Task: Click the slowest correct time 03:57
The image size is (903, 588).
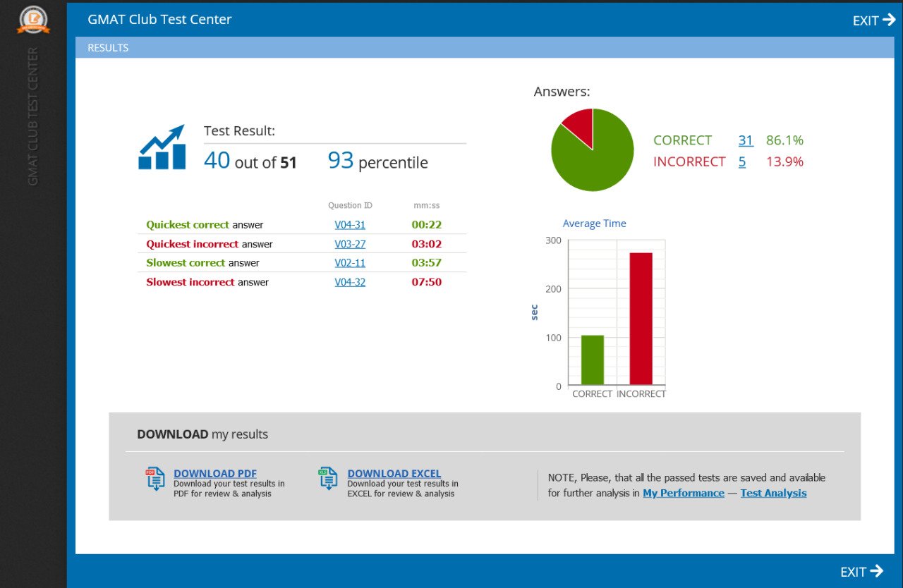Action: tap(427, 263)
